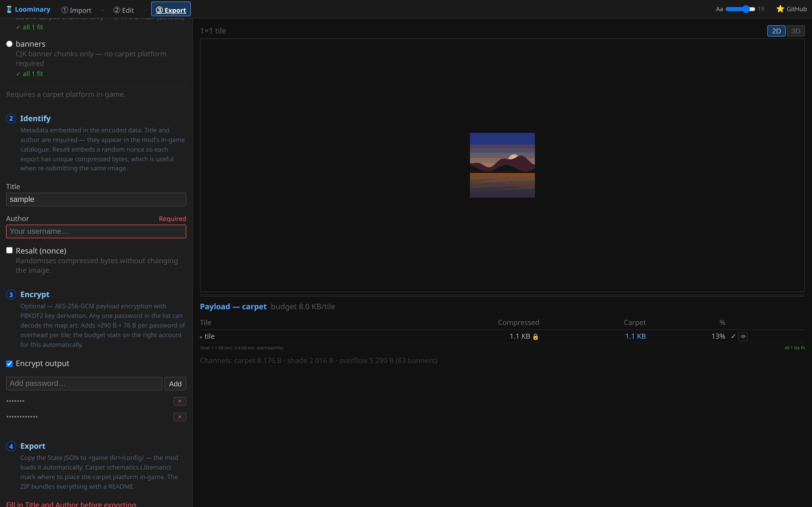The height and width of the screenshot is (507, 812).
Task: Adjust the Aa font size slider
Action: click(740, 9)
